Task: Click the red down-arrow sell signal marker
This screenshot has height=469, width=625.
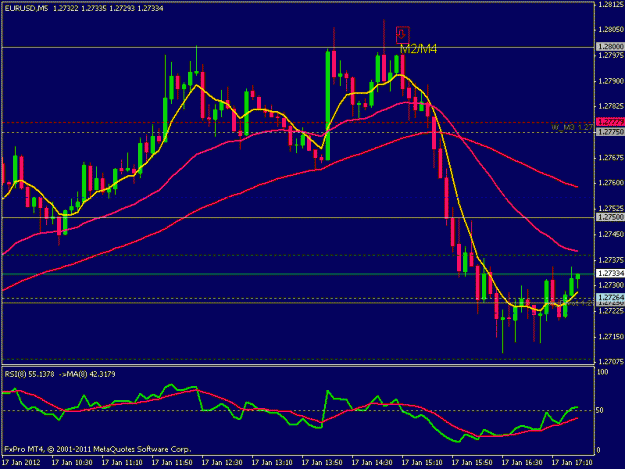Action: [x=402, y=35]
